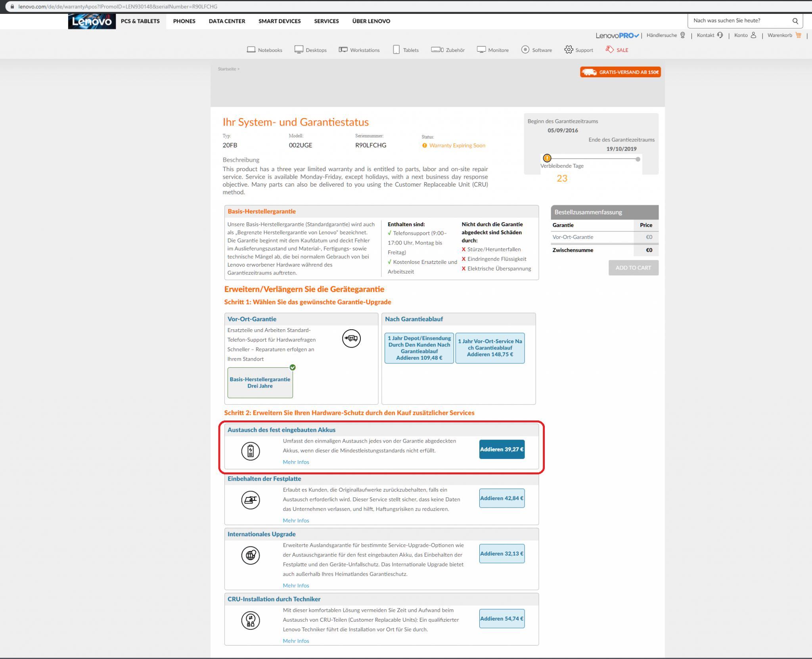Open Mehr Infos under Einbehalten der Festplatte
This screenshot has width=812, height=659.
(x=296, y=520)
